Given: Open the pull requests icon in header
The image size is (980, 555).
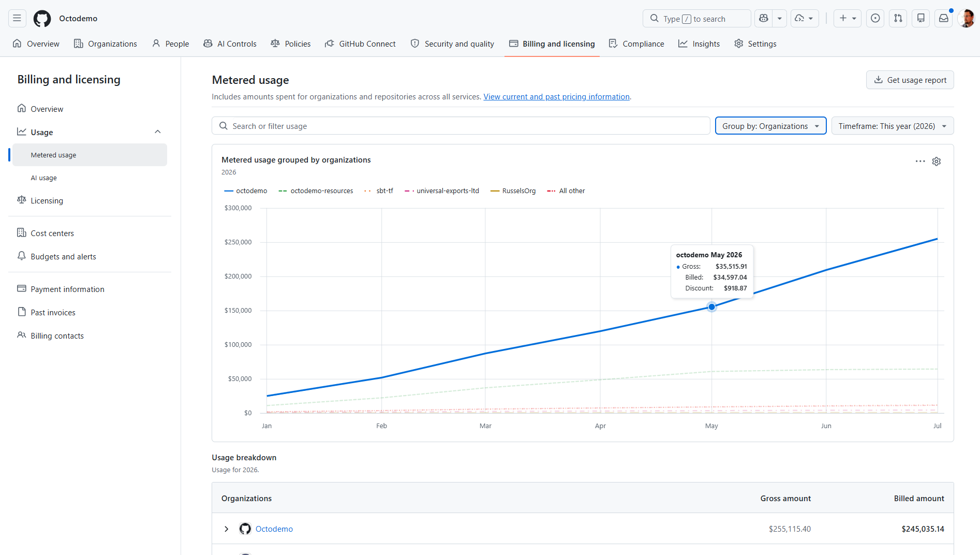Looking at the screenshot, I should [x=898, y=19].
